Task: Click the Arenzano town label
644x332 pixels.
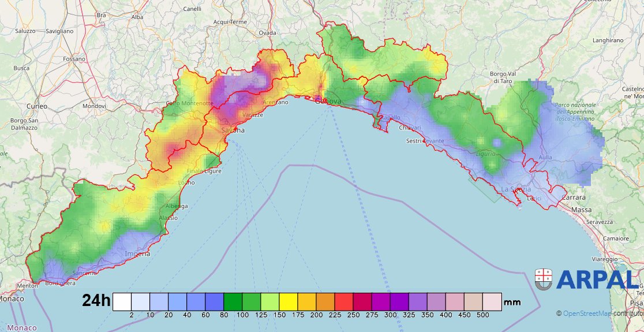Action: (x=275, y=102)
